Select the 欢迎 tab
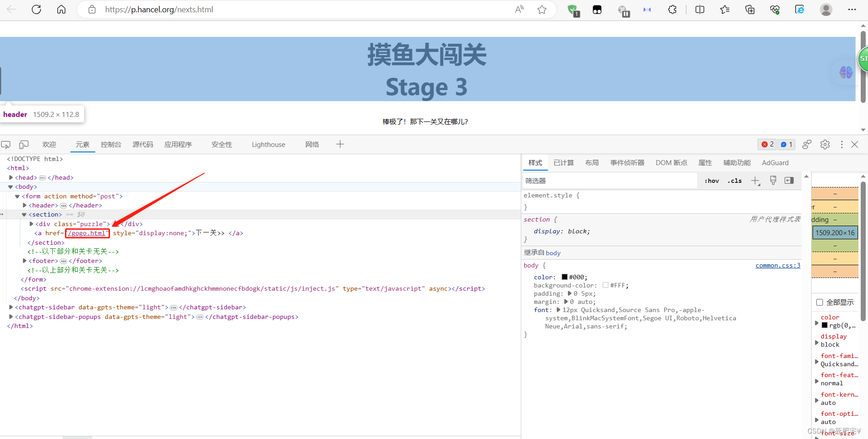Viewport: 868px width, 439px height. tap(49, 145)
